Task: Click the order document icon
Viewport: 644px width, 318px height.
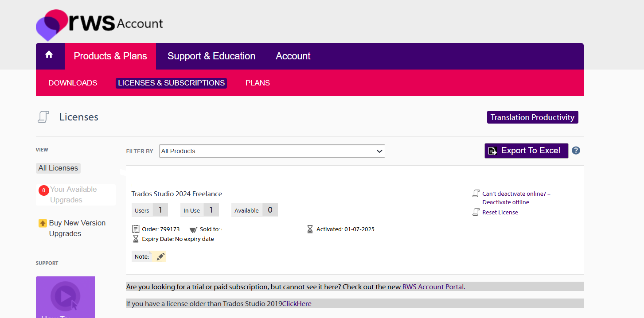Action: coord(136,229)
